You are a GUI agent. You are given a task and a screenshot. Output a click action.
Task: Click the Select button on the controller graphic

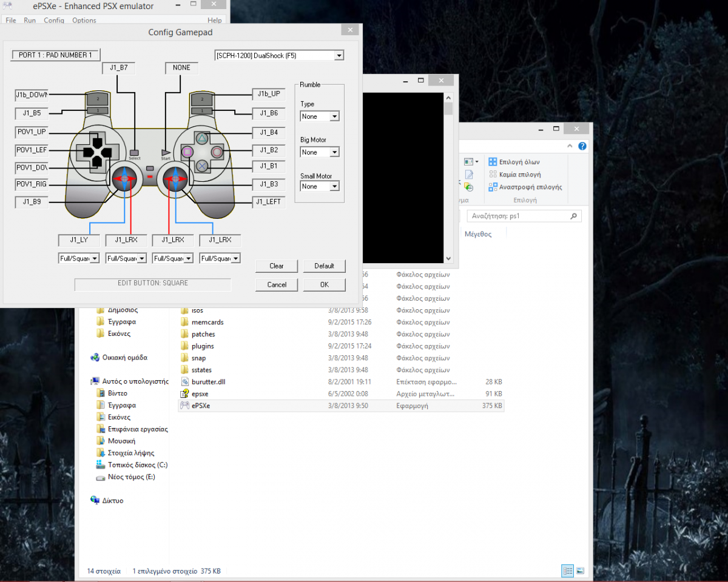click(135, 152)
